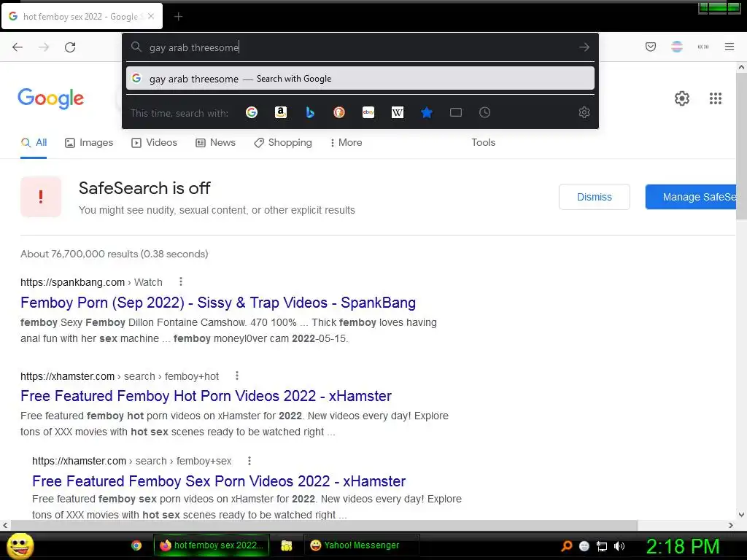
Task: Search this time with Bing icon
Action: coord(309,112)
